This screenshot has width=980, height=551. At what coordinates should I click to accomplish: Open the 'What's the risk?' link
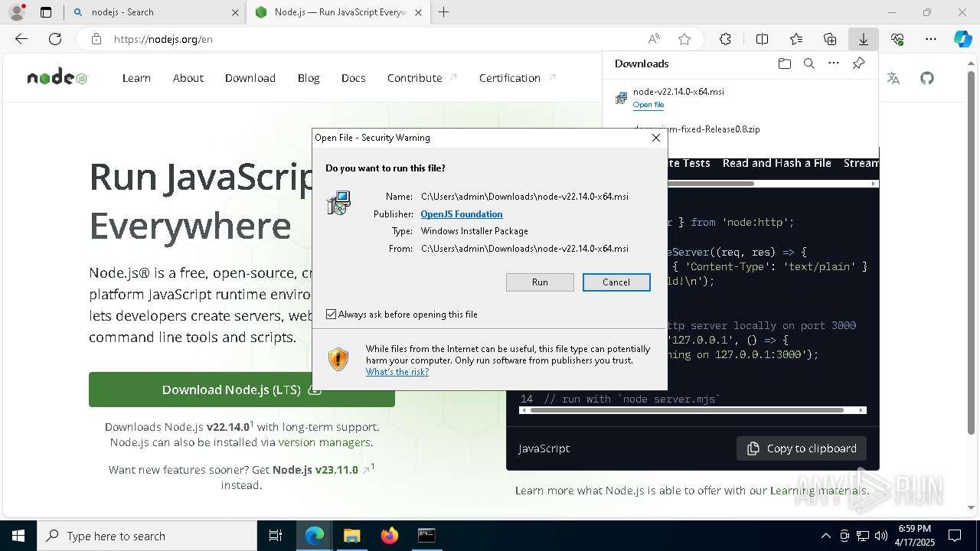click(397, 372)
